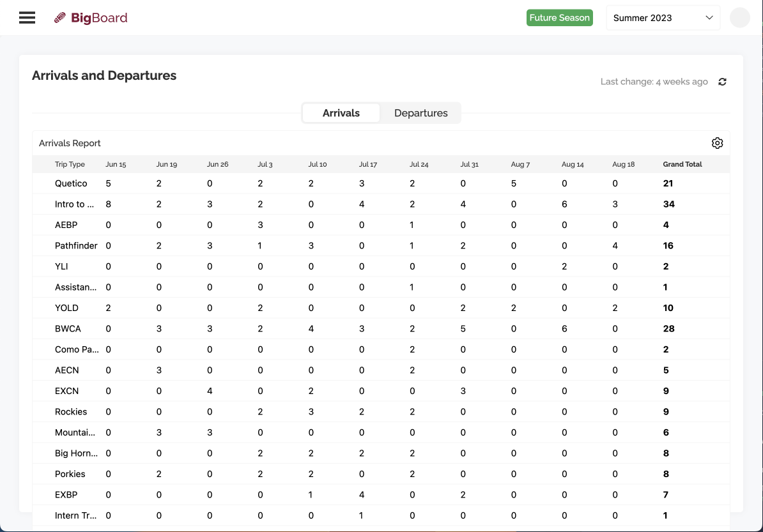Image resolution: width=763 pixels, height=532 pixels.
Task: Expand the season picker to choose another season
Action: tap(663, 17)
